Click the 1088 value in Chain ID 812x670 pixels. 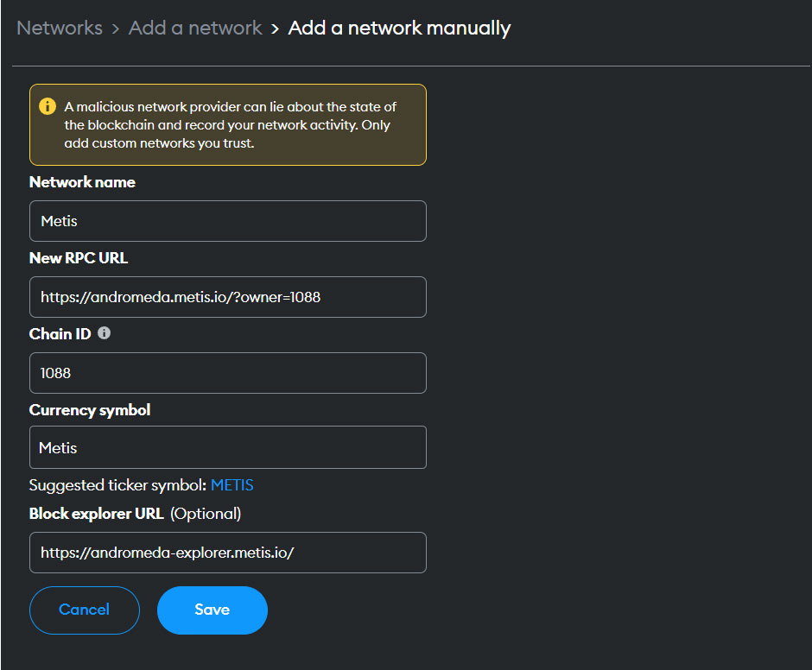point(54,373)
